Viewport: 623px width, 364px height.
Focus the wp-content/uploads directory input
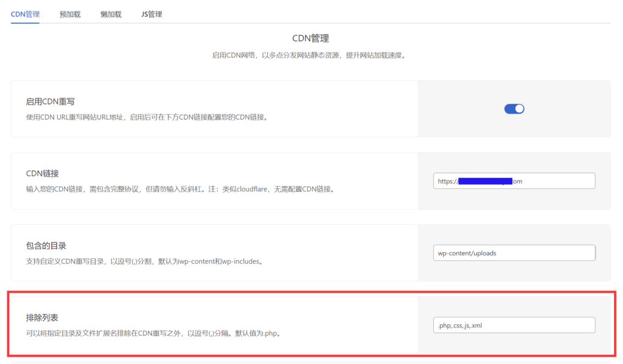click(514, 253)
